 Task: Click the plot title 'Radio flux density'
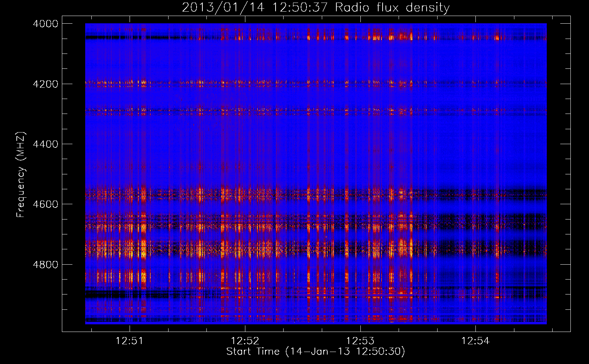(392, 8)
